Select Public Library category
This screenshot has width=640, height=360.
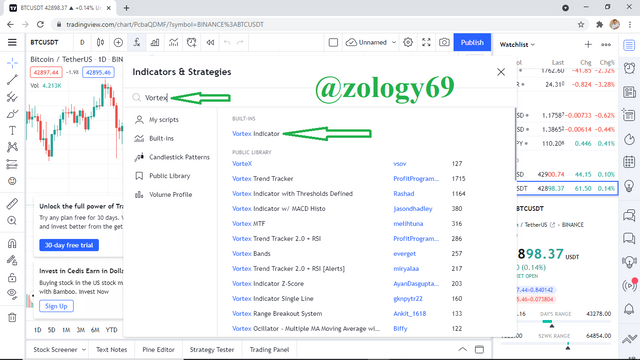(x=169, y=176)
